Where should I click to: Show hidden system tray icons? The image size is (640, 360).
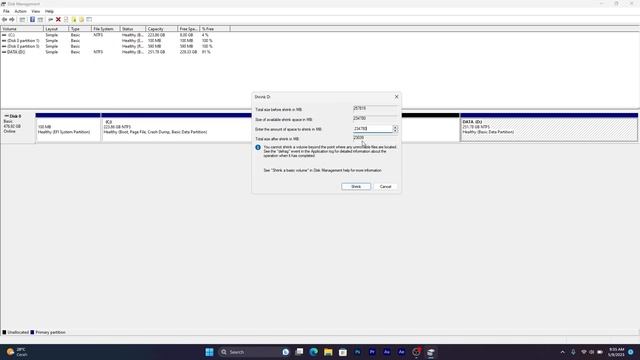[562, 352]
